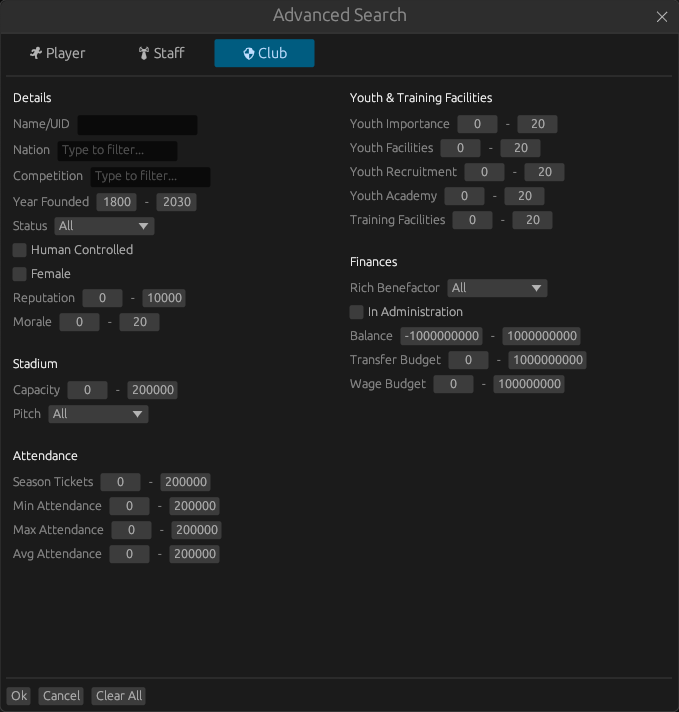Select the stadium Capacity maximum field
Screen dimensions: 679x712
tap(155, 390)
